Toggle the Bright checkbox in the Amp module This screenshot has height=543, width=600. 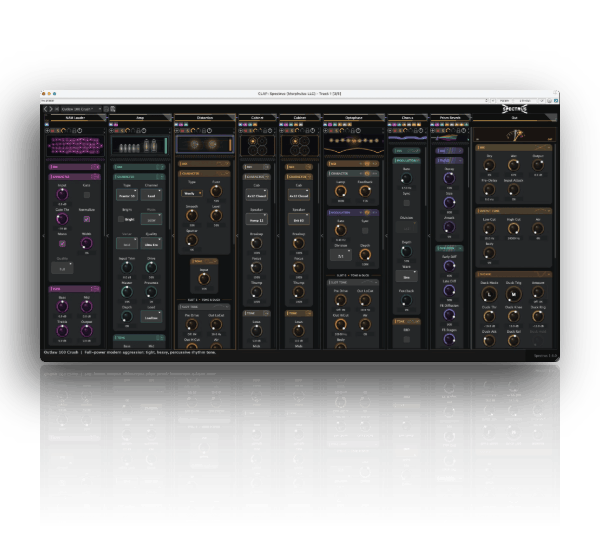point(121,219)
